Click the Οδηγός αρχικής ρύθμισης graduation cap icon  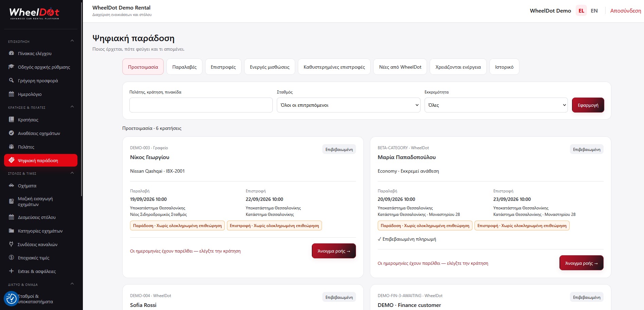click(11, 67)
